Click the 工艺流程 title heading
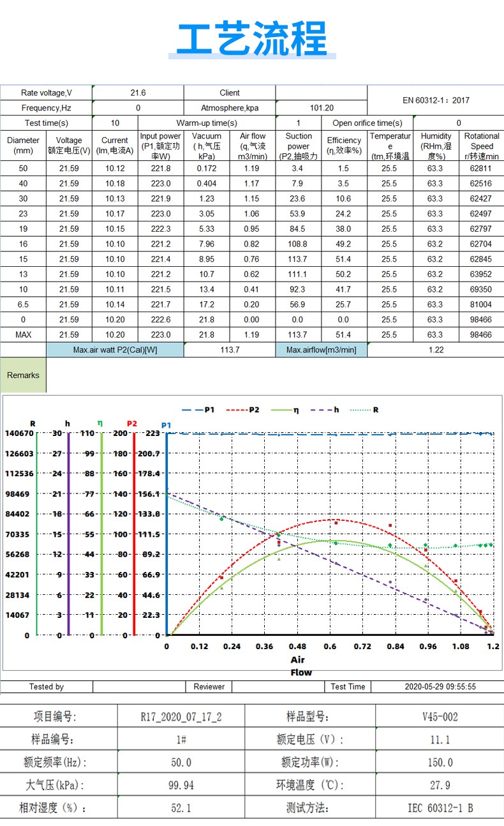Image resolution: width=504 pixels, height=826 pixels. coord(251,38)
